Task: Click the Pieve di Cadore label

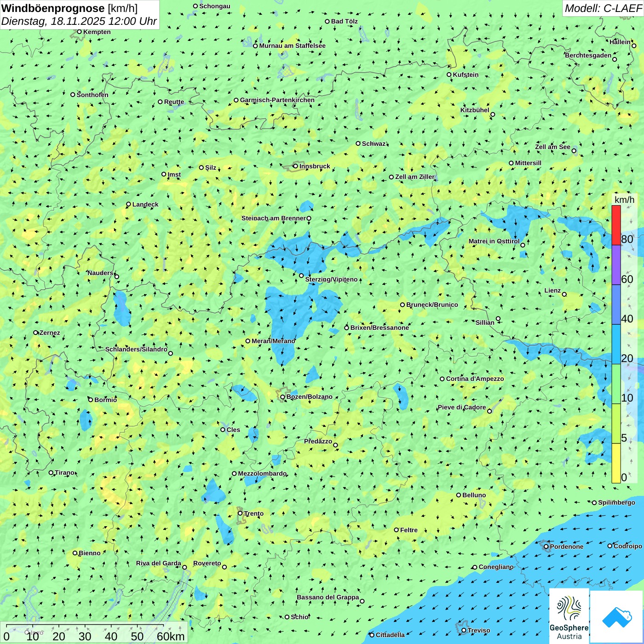Action: coord(462,407)
